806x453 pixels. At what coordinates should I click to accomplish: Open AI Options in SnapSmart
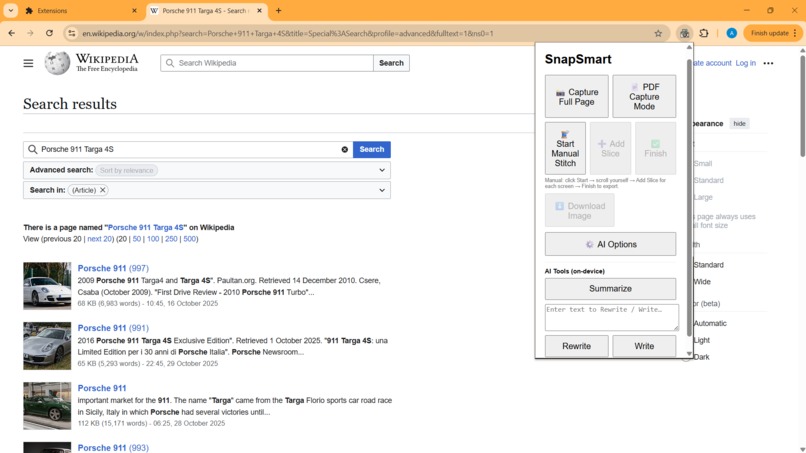click(x=610, y=244)
